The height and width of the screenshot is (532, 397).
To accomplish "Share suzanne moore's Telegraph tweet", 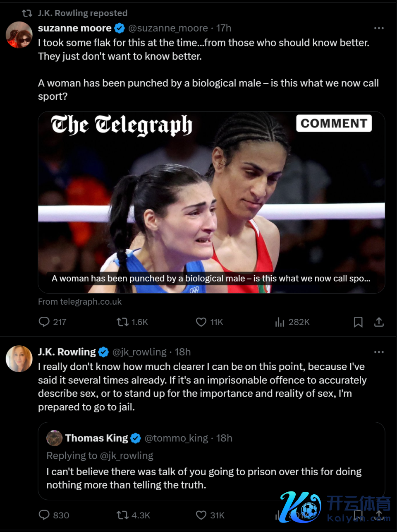I will click(x=379, y=322).
